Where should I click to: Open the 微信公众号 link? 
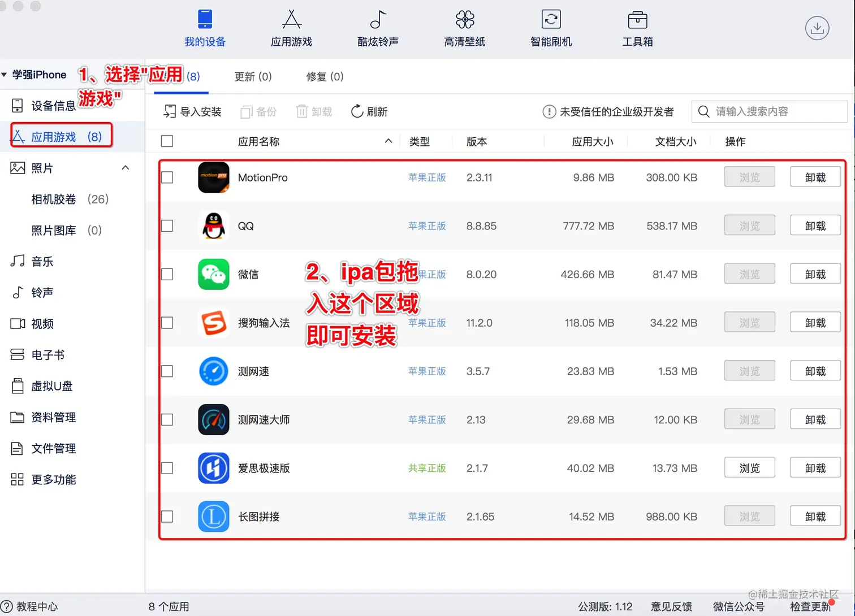coord(739,606)
